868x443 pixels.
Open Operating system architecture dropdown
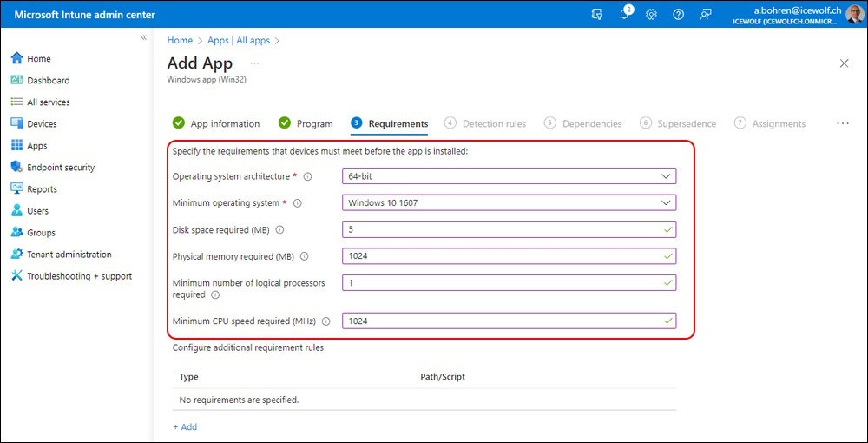[x=510, y=176]
